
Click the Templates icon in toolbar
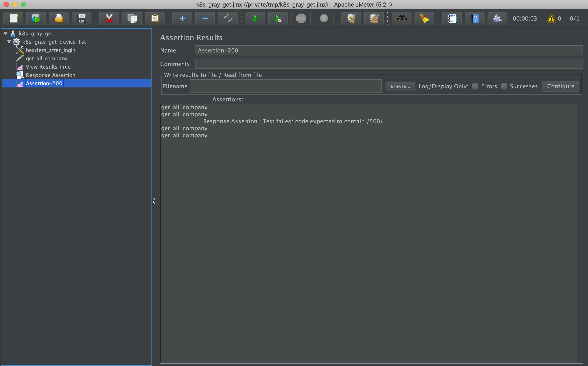[x=36, y=18]
